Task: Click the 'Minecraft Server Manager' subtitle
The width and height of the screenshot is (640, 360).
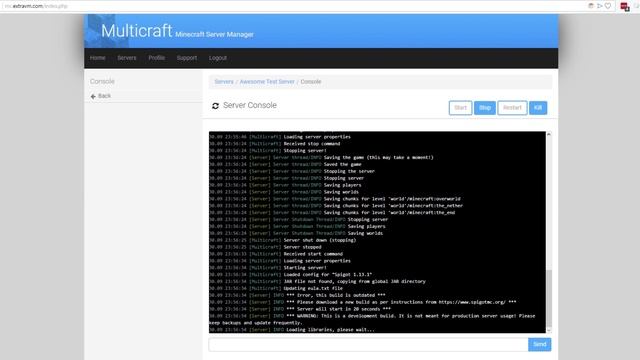Action: tap(214, 35)
